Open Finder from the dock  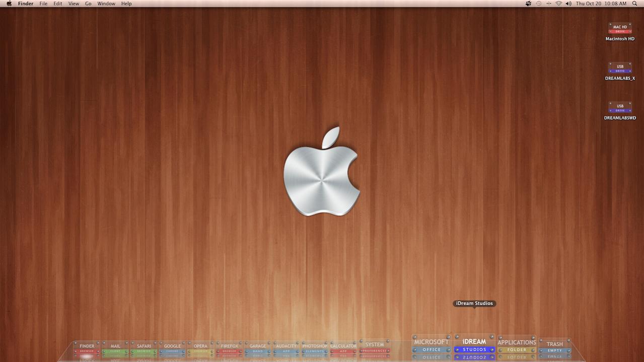pos(87,348)
